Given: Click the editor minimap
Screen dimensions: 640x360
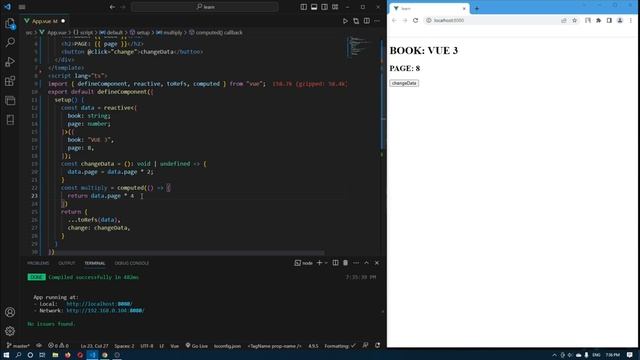Looking at the screenshot, I should (x=358, y=47).
